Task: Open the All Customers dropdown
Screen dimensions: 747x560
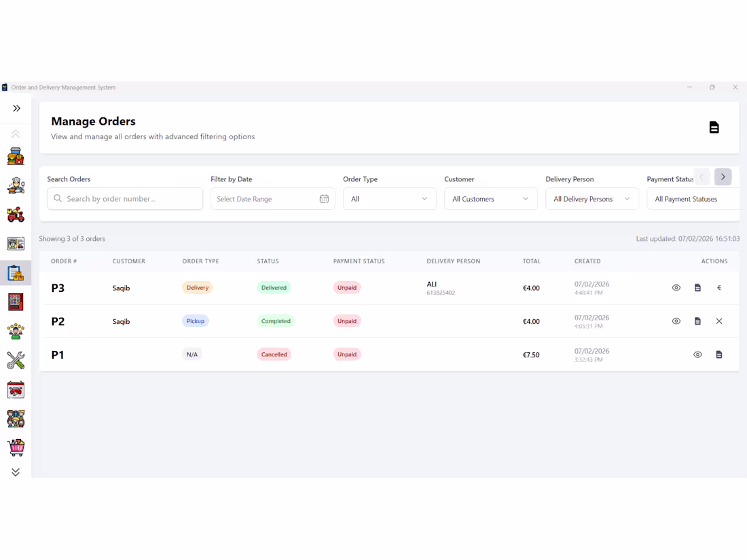Action: (491, 199)
